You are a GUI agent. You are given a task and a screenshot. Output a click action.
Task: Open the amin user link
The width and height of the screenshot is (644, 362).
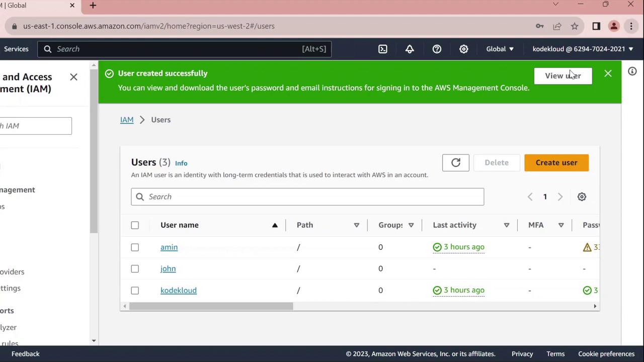(x=169, y=247)
